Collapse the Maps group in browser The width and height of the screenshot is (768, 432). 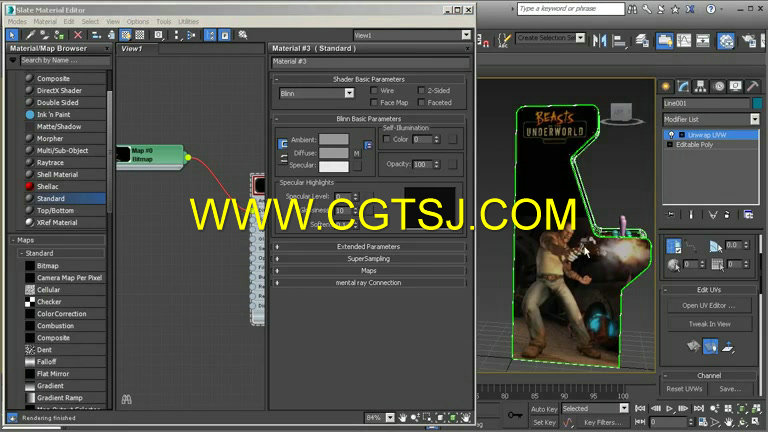(x=13, y=240)
